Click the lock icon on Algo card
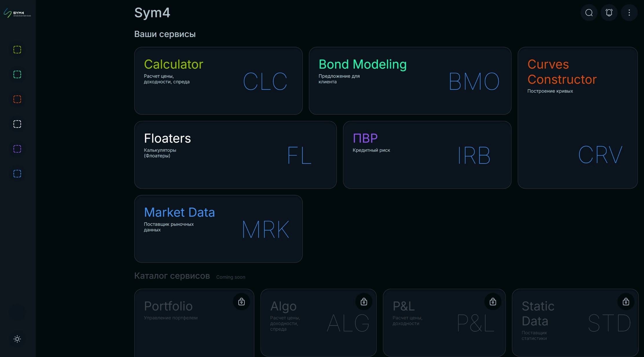Viewport: 644px width, 357px height. (x=364, y=302)
